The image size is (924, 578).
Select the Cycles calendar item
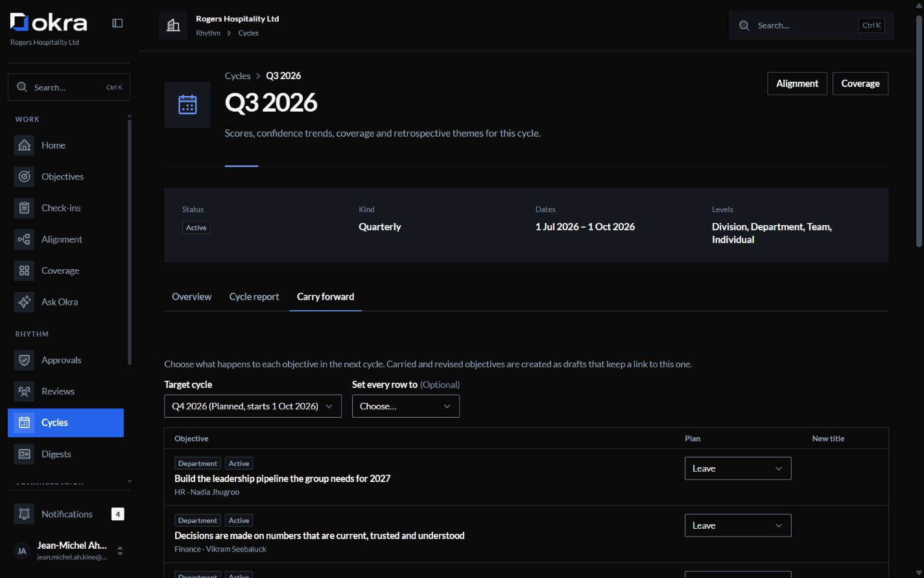[65, 422]
